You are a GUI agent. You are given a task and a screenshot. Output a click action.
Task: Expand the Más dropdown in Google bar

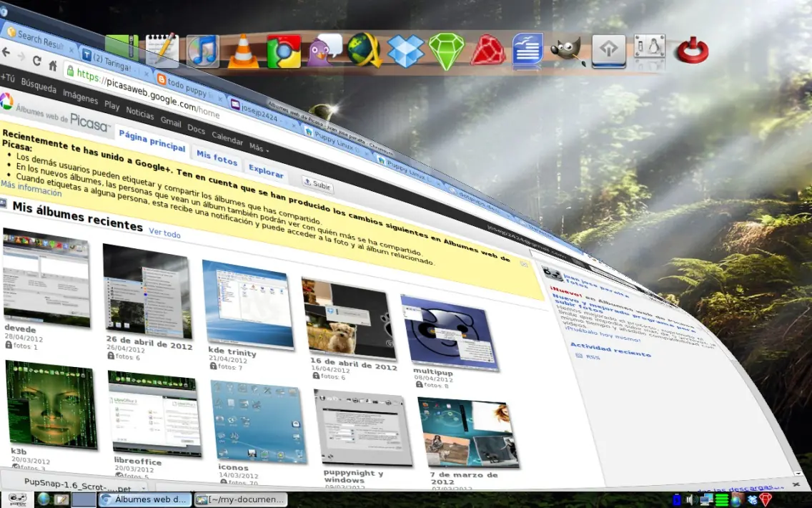[259, 147]
